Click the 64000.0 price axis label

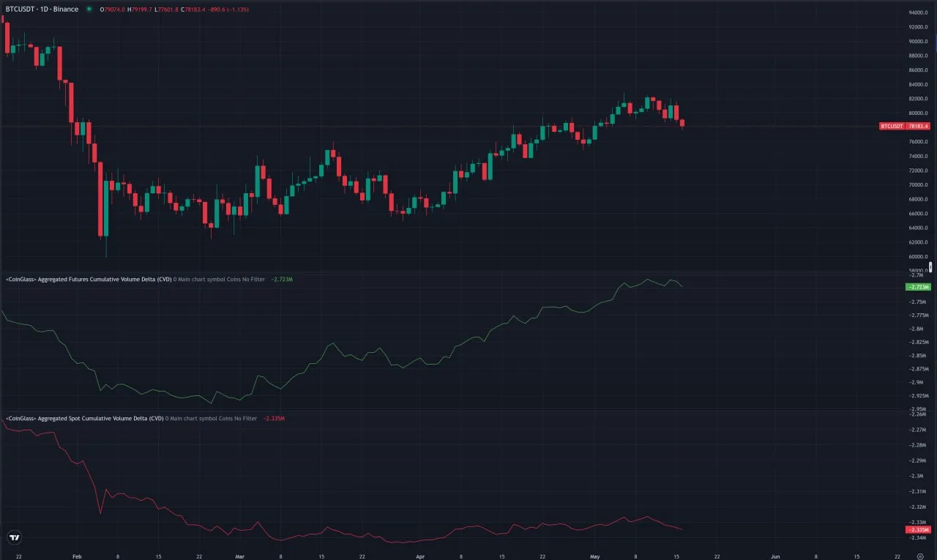tap(919, 228)
